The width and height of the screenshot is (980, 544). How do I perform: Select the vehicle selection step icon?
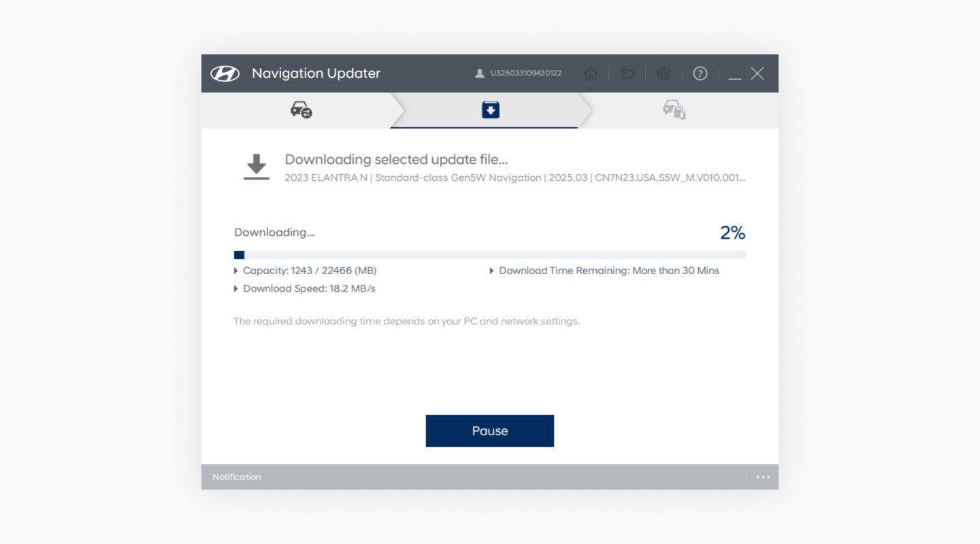[x=301, y=109]
